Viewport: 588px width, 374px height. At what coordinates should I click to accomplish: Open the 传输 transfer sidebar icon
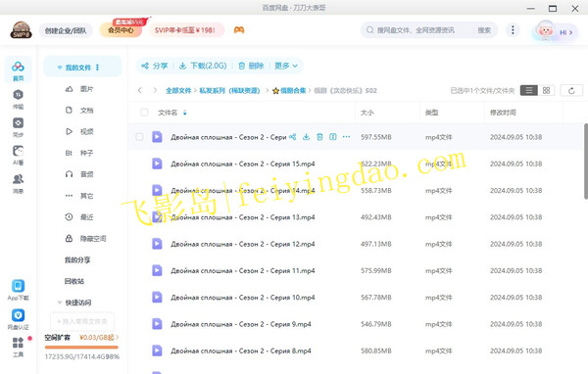pos(18,99)
